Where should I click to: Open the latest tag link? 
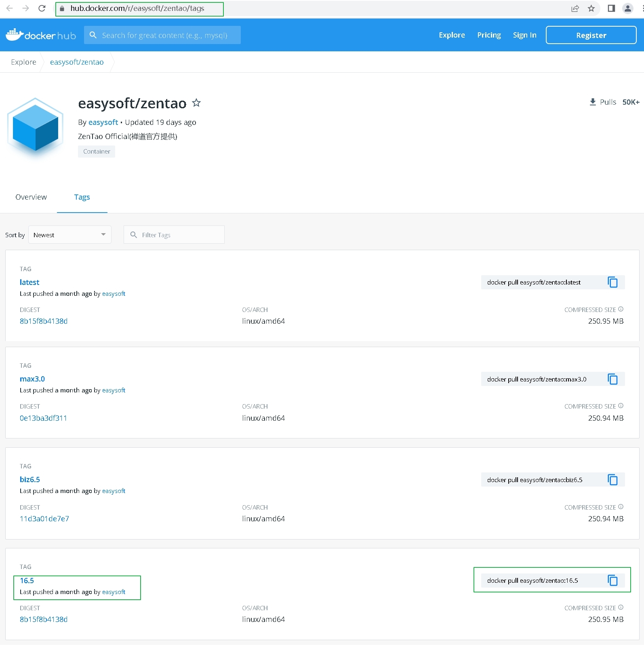pos(29,282)
